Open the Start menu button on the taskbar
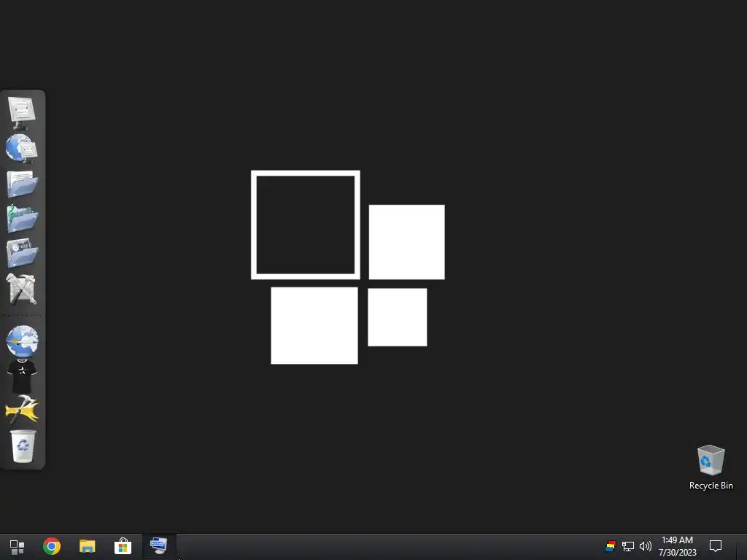 pos(18,546)
